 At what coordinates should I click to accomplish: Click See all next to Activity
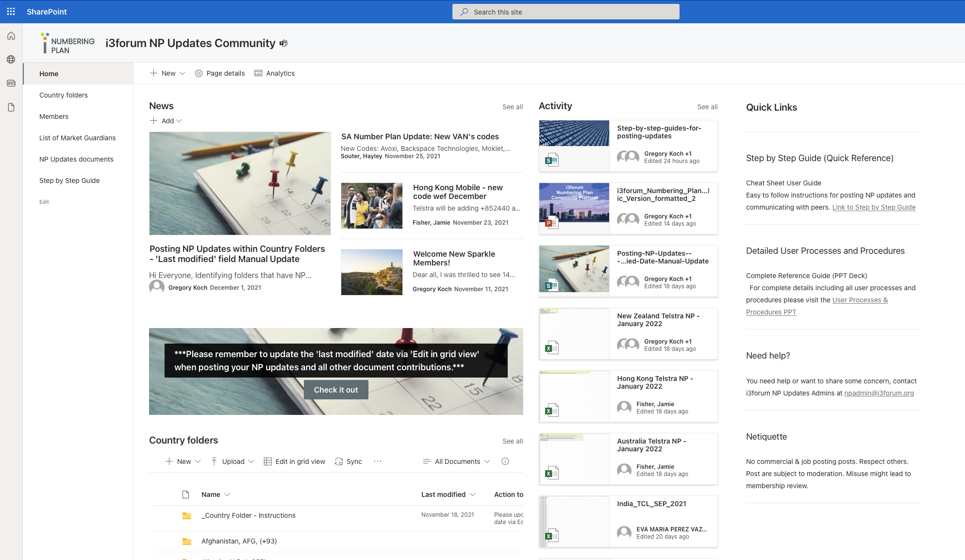click(707, 107)
